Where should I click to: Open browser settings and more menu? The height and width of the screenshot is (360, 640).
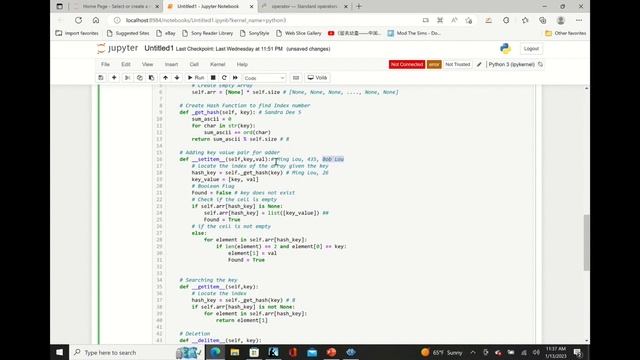point(579,20)
